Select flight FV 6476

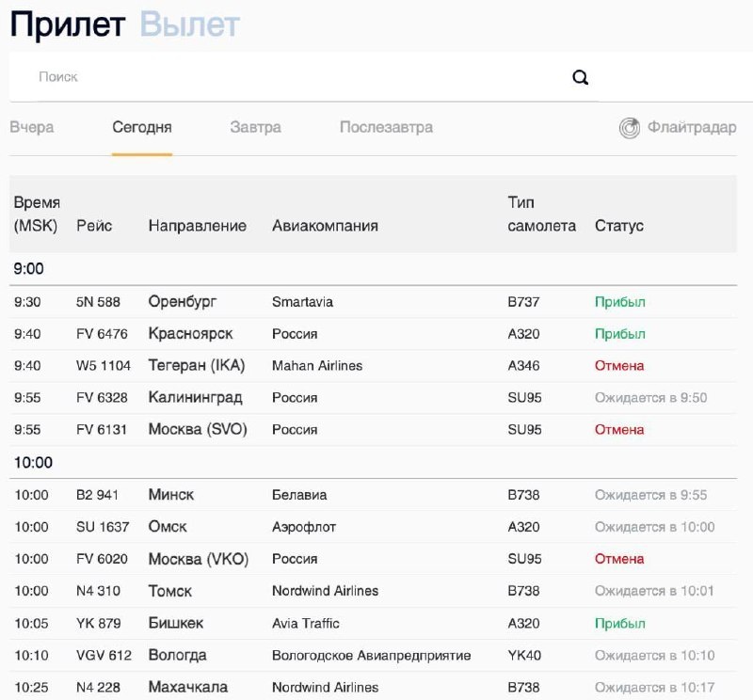coord(102,334)
